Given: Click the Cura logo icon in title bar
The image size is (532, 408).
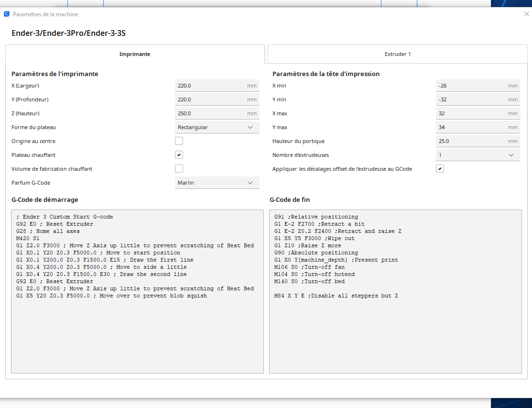Looking at the screenshot, I should (6, 14).
